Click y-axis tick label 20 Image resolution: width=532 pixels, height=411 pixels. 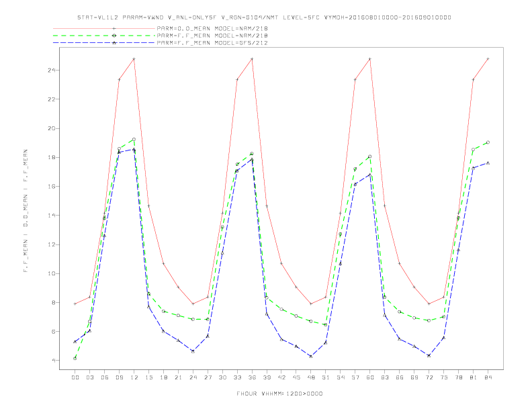coord(52,128)
